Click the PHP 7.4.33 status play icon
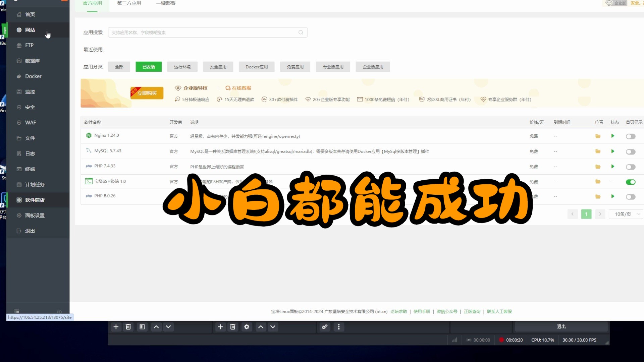 click(x=613, y=167)
